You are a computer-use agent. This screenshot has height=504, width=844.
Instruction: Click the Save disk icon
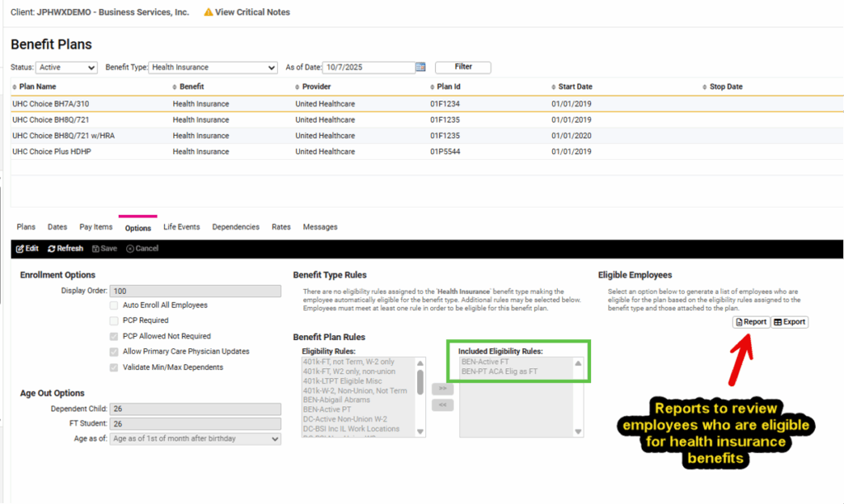tap(96, 249)
